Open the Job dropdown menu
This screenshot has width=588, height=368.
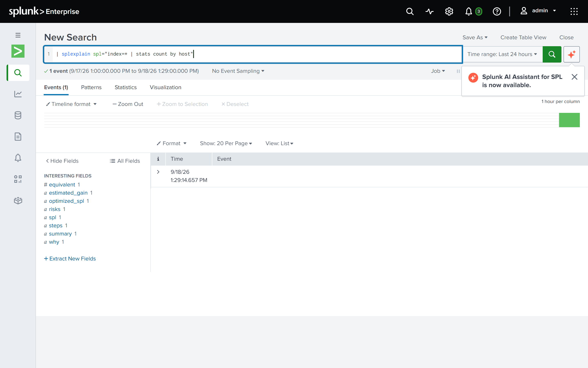[438, 71]
